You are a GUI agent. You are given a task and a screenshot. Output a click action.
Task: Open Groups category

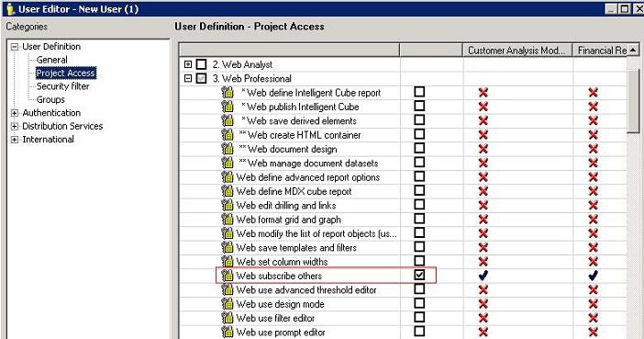(50, 99)
